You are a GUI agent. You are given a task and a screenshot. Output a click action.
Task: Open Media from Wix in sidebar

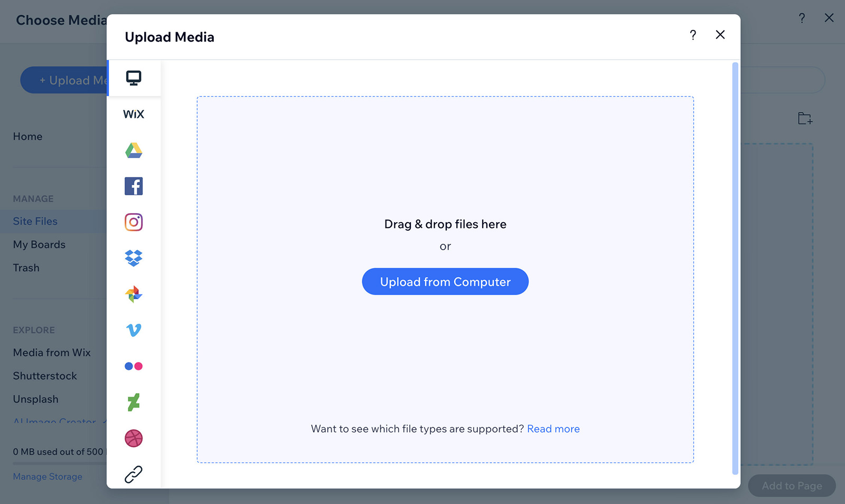(52, 353)
